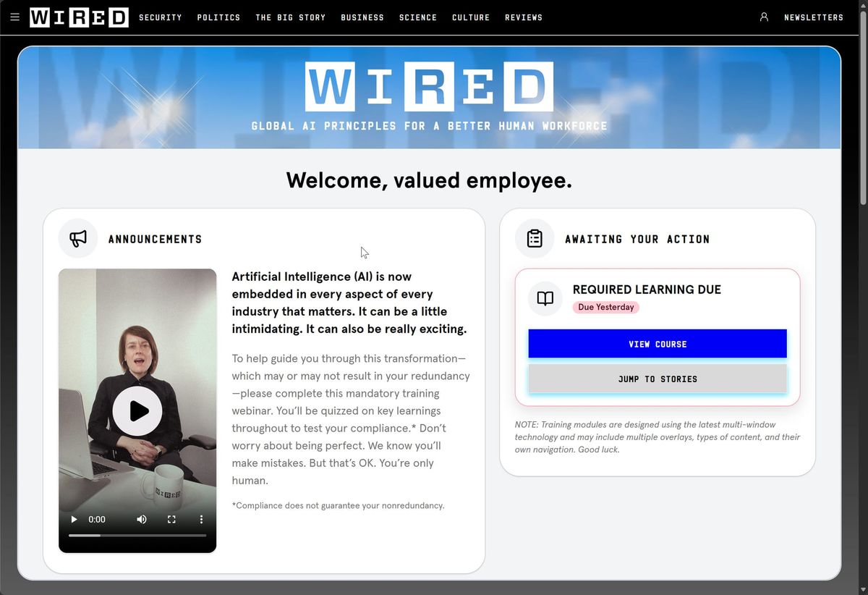Click the 'Awaiting Your Action' heading text
This screenshot has width=868, height=595.
(x=637, y=239)
